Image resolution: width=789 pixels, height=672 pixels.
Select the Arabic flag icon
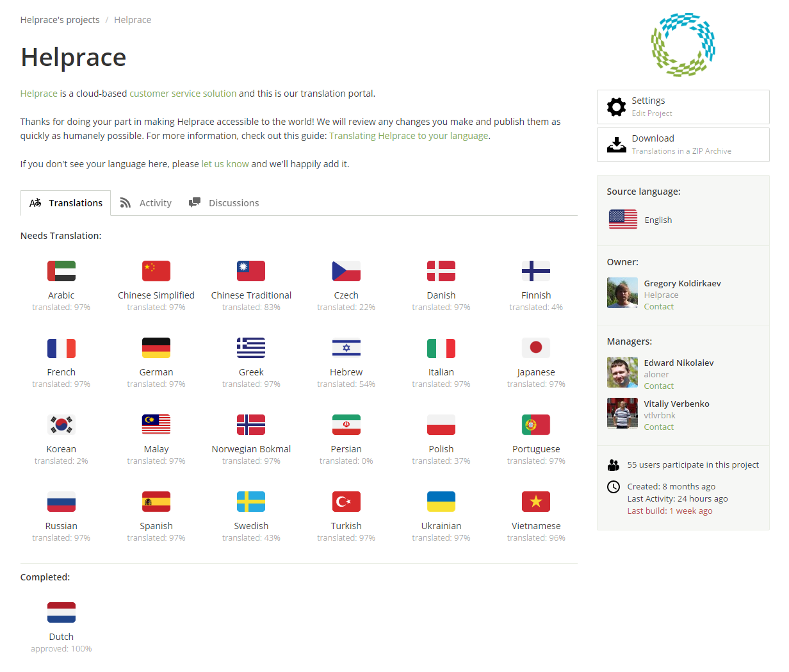pos(61,271)
